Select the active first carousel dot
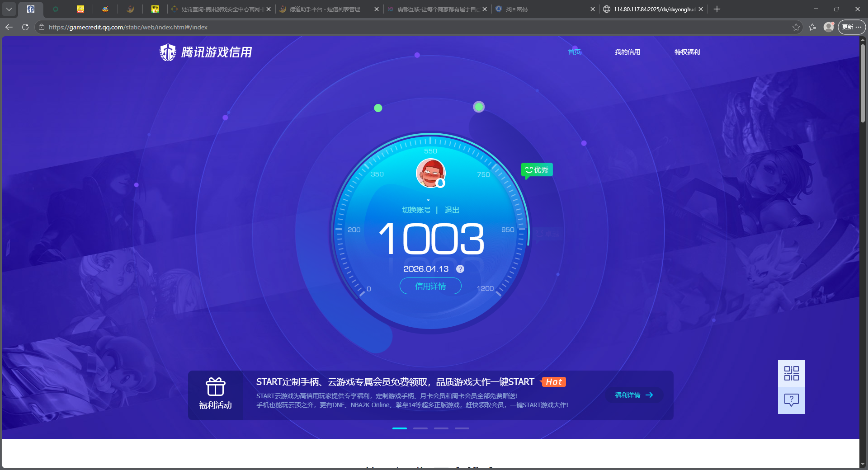The height and width of the screenshot is (470, 868). coord(400,428)
